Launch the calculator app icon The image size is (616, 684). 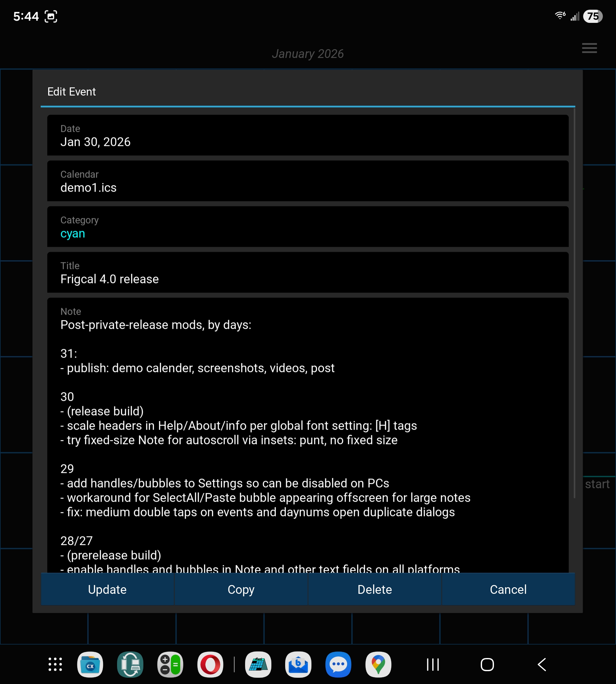tap(170, 664)
